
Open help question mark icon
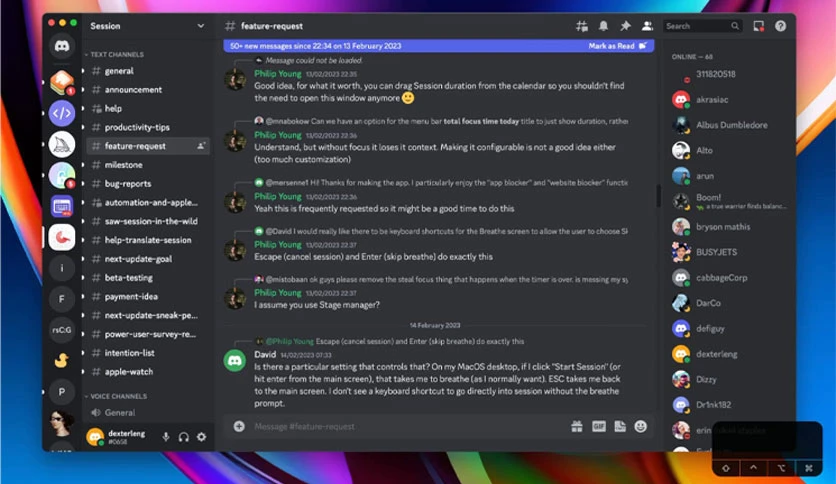tap(781, 26)
